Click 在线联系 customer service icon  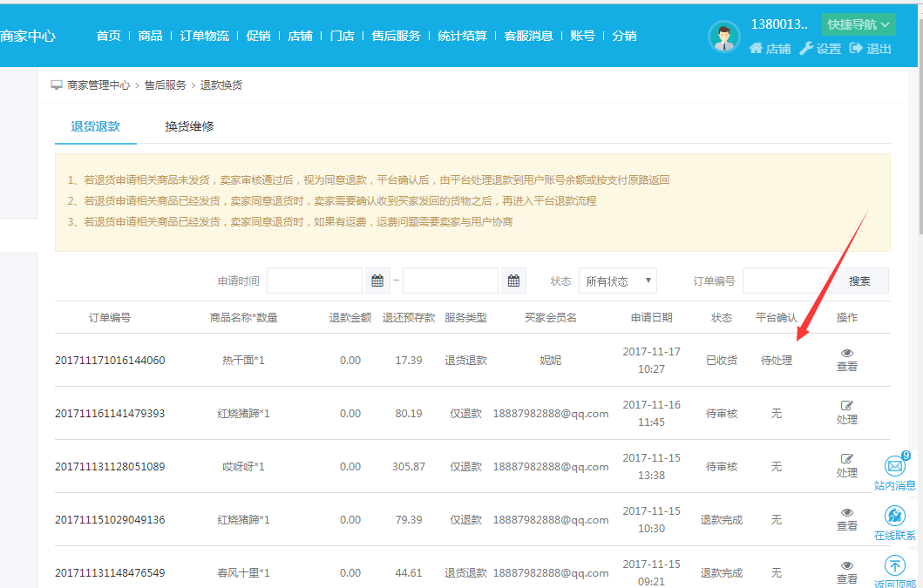click(x=895, y=517)
